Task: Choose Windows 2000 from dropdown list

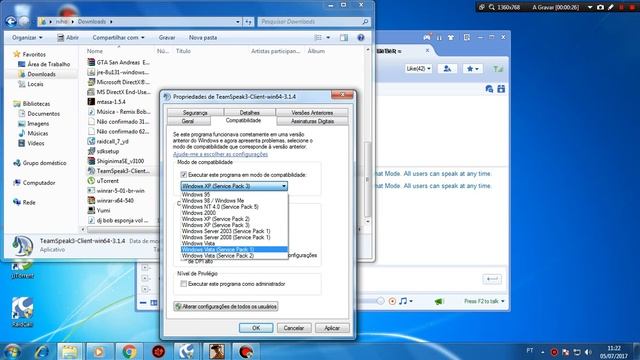Action: 198,213
